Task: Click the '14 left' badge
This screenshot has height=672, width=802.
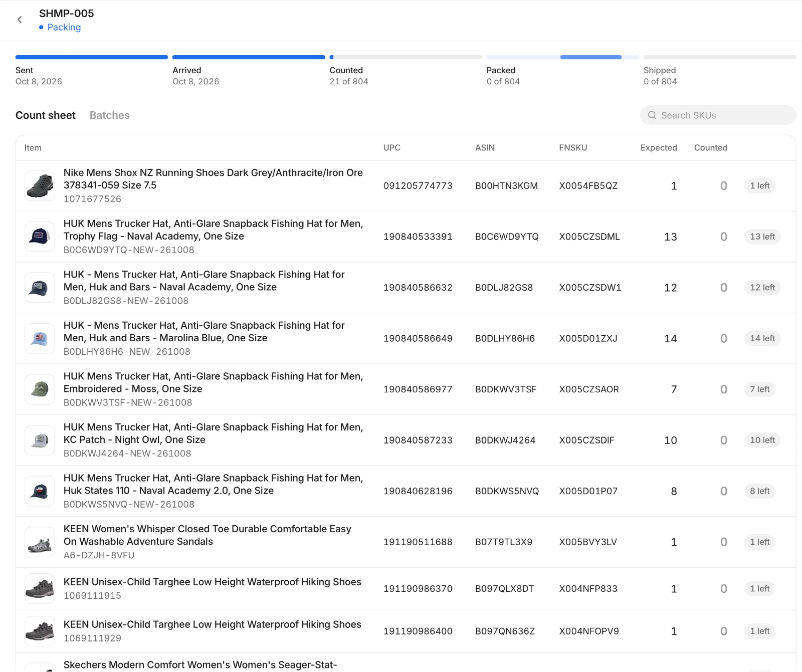Action: 762,338
